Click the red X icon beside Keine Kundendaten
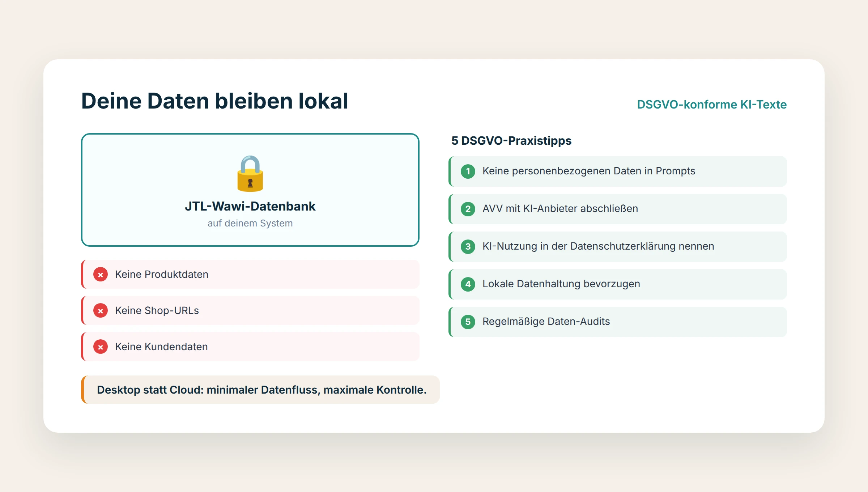The height and width of the screenshot is (492, 868). 101,347
